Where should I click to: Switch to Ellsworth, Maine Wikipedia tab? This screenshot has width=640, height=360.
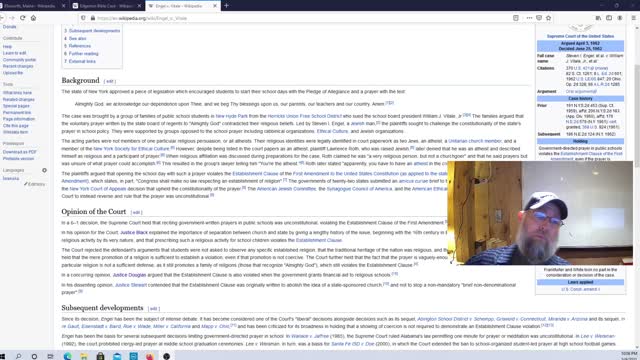(29, 6)
